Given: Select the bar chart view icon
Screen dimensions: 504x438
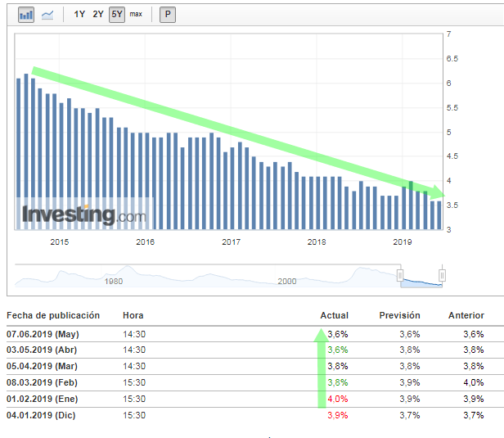Looking at the screenshot, I should (26, 15).
